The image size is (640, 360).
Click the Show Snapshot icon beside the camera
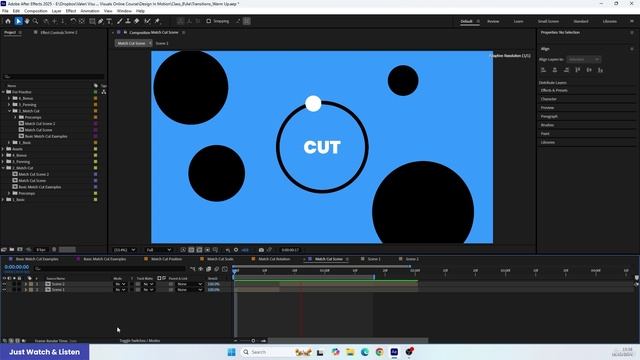pyautogui.click(x=269, y=250)
